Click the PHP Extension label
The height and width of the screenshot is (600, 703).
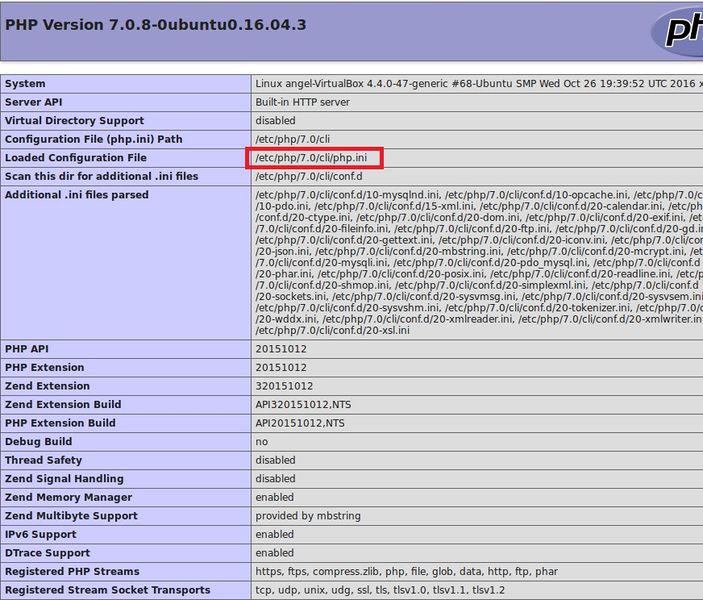pyautogui.click(x=44, y=368)
